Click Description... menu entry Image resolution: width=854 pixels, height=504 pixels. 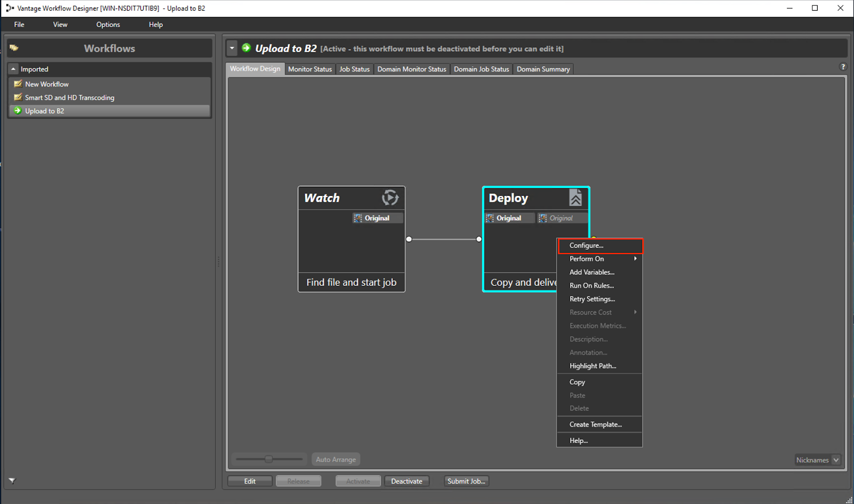(x=599, y=339)
